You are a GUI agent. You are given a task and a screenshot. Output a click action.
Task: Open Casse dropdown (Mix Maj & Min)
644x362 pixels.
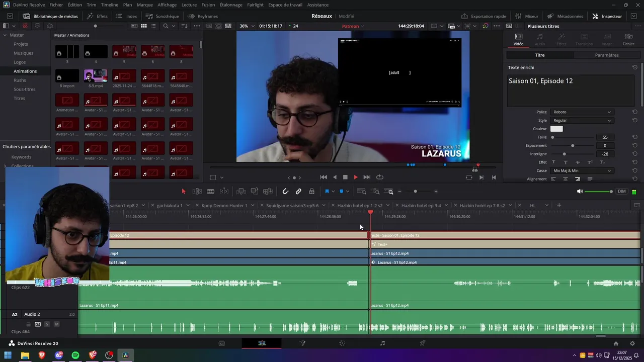pos(582,171)
